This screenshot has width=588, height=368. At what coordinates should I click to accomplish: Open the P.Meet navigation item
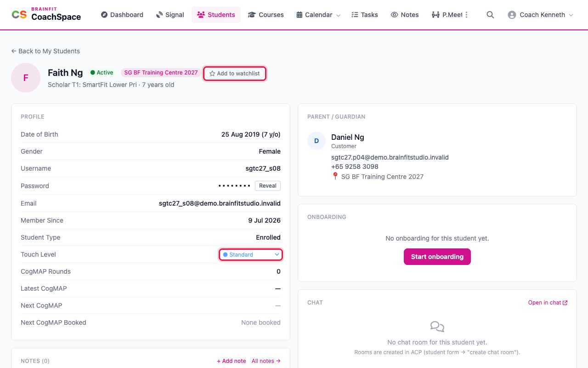pos(447,15)
